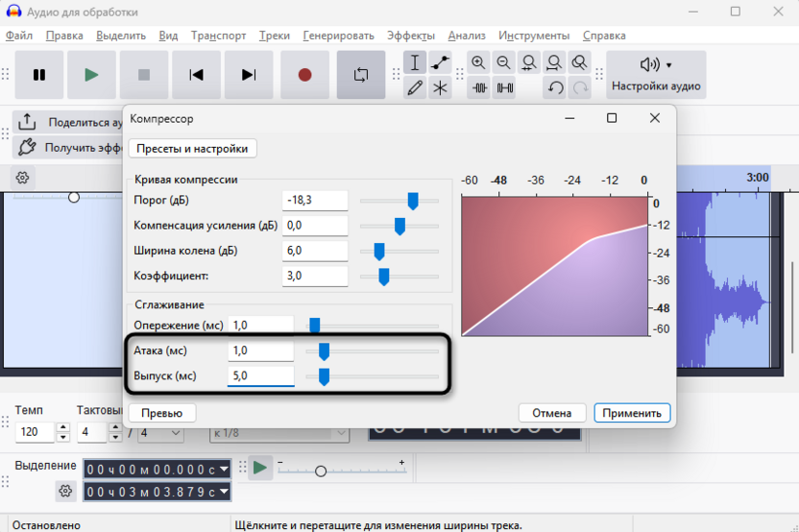Skip to start of the track

pyautogui.click(x=196, y=75)
